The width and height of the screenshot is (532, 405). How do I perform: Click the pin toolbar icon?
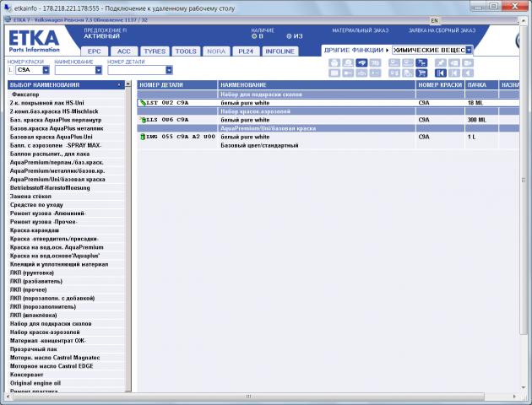[x=441, y=63]
